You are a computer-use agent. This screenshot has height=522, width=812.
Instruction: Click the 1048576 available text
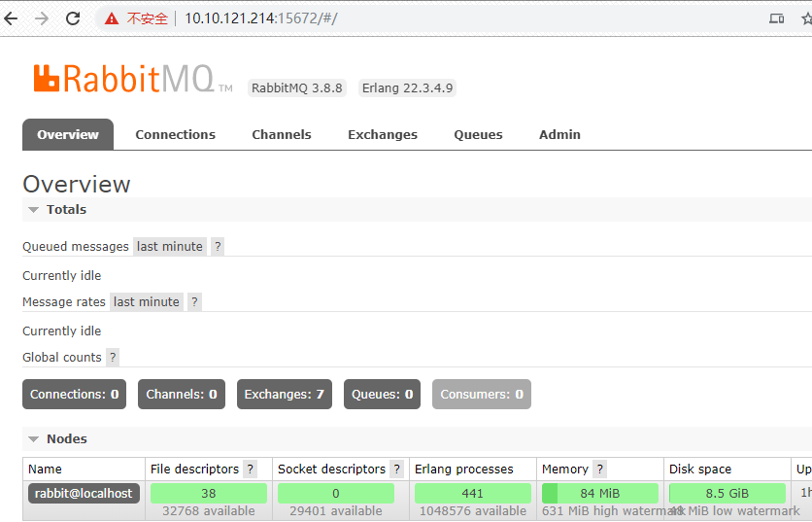point(473,511)
